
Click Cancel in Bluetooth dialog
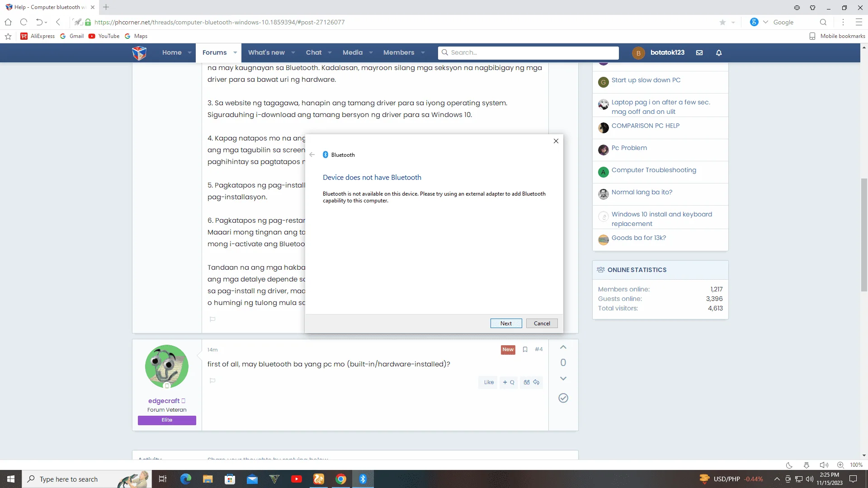pos(542,324)
